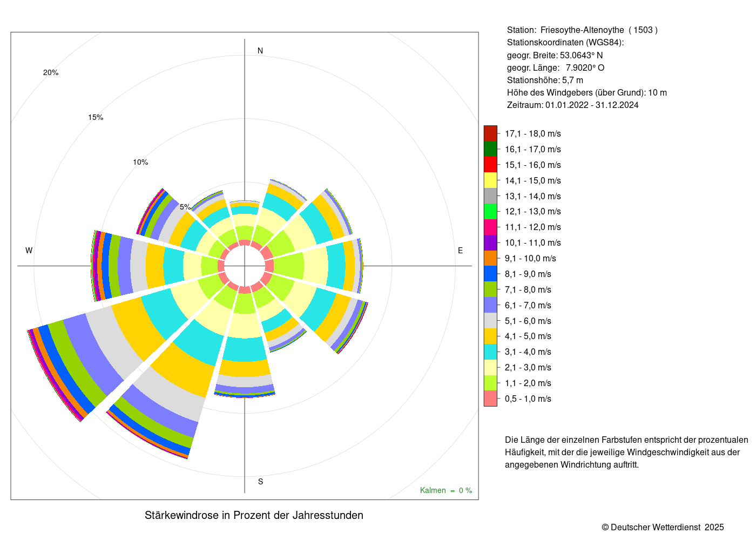756x540 pixels.
Task: Click the geogr. Breite 53.0643° N text
Action: [x=555, y=55]
